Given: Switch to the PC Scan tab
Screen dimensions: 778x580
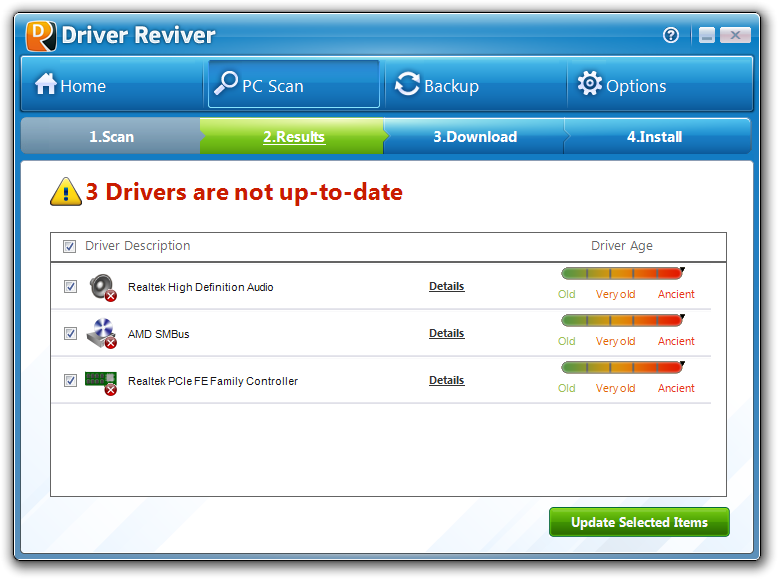Looking at the screenshot, I should pos(294,84).
